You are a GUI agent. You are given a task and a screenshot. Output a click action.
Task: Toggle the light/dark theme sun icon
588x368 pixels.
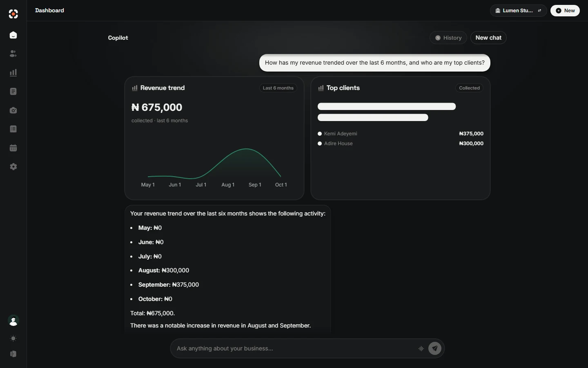(x=13, y=339)
